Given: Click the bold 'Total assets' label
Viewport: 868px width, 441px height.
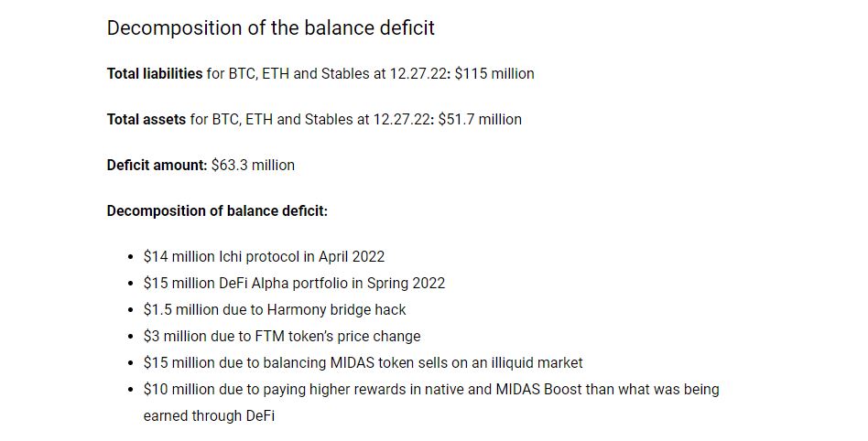Looking at the screenshot, I should (x=146, y=120).
